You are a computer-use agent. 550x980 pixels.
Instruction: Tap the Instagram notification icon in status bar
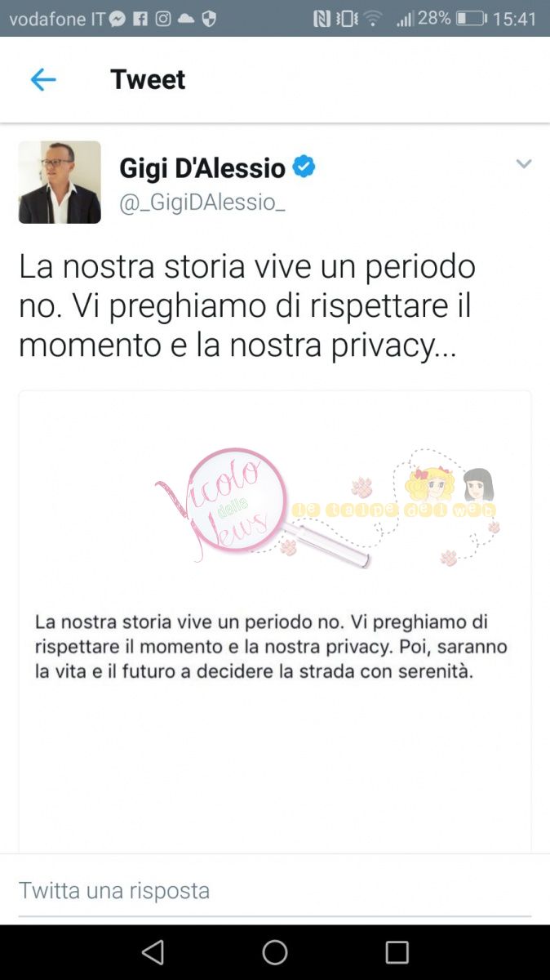click(x=163, y=18)
